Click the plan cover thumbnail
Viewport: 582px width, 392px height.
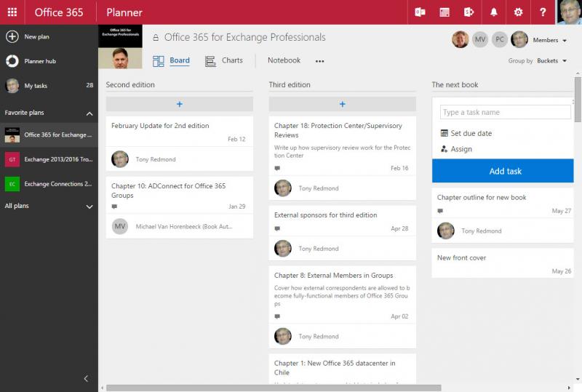120,47
